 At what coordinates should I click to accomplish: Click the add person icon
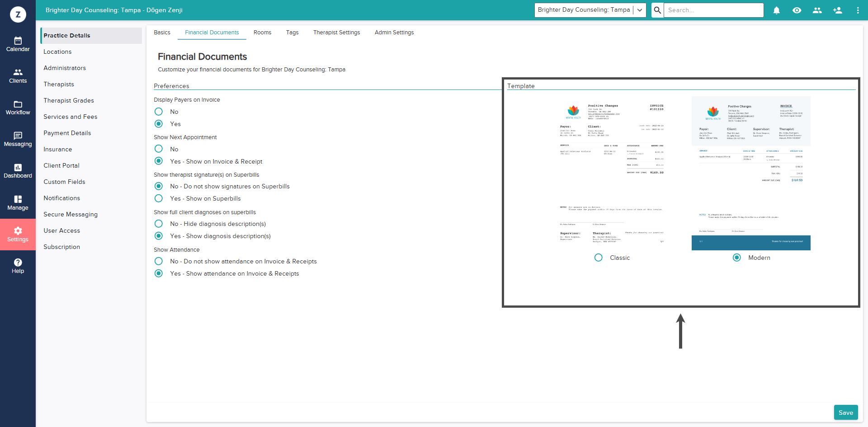837,10
